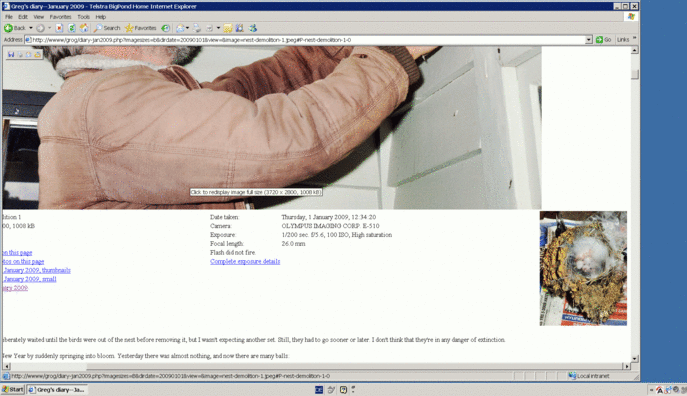Click the yellow Discuss toolbar icon
Viewport: 687px width, 396px height.
pos(228,28)
